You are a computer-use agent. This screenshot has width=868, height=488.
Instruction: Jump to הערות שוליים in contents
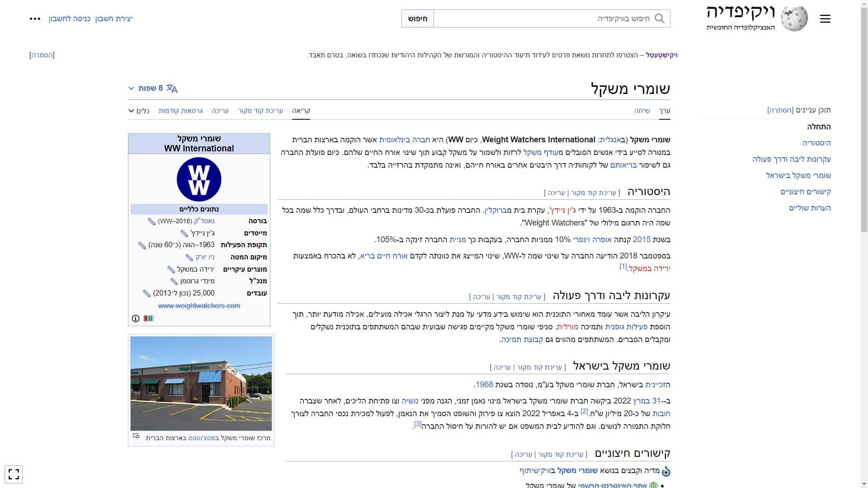(810, 208)
